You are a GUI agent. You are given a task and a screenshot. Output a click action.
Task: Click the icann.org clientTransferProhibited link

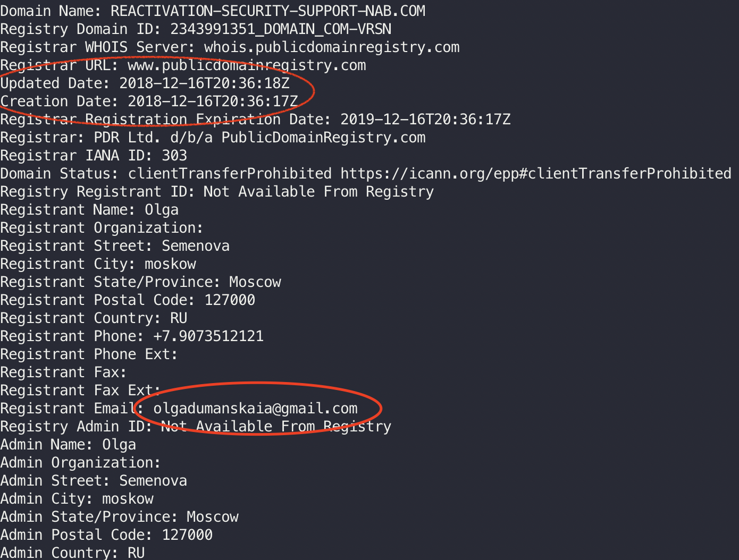tap(536, 174)
